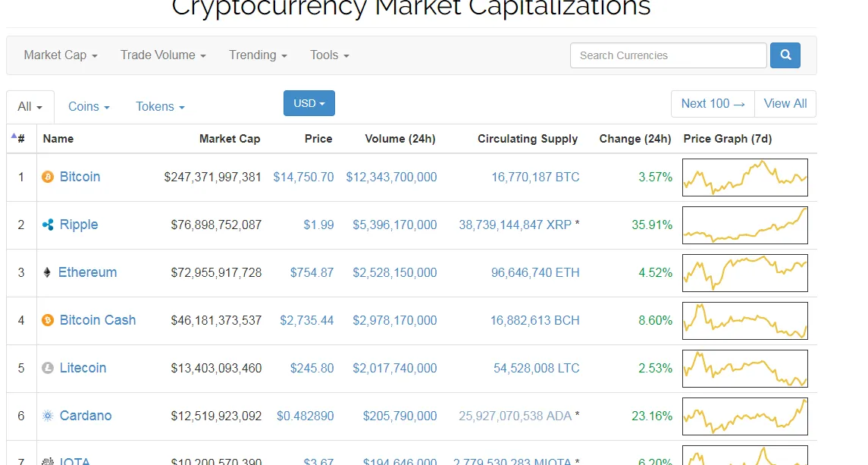Open Ripple 7d price graph thumbnail
Image resolution: width=868 pixels, height=465 pixels.
744,225
